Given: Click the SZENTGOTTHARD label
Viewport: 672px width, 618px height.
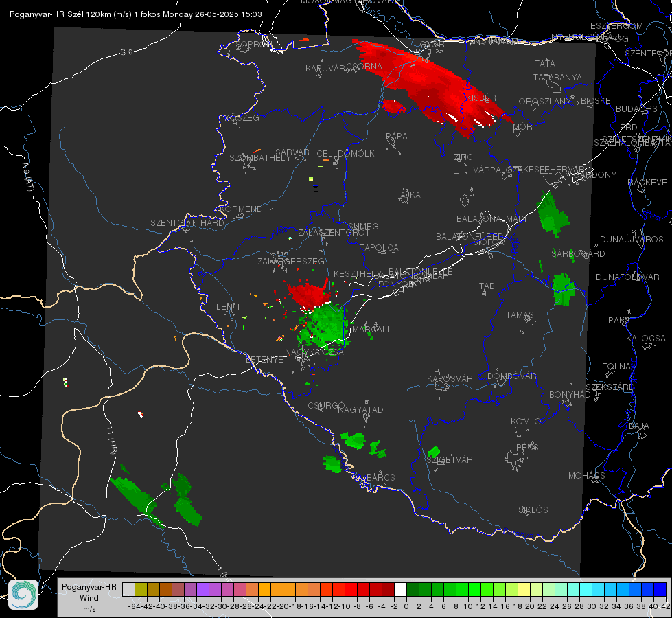Looking at the screenshot, I should 187,223.
